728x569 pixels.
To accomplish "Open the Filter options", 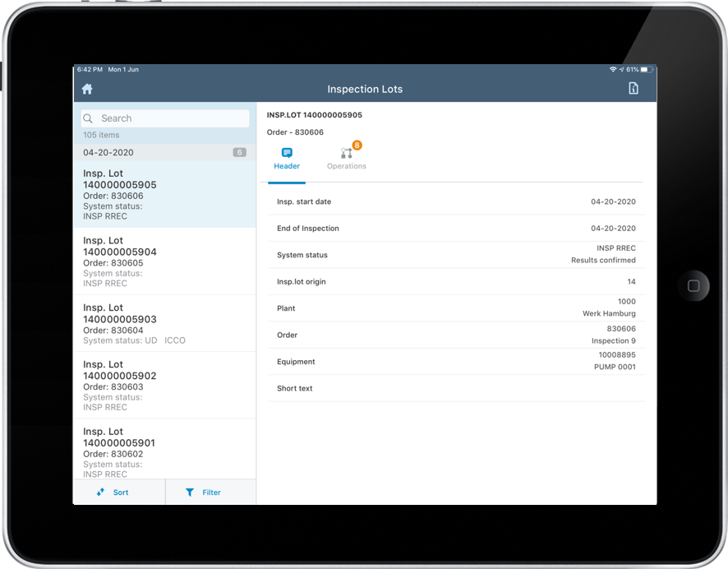I will pyautogui.click(x=210, y=492).
